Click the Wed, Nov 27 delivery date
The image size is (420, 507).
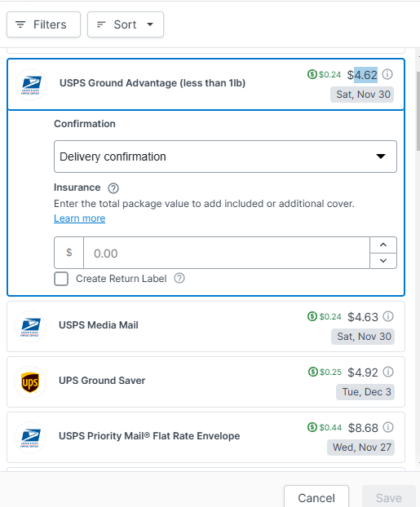tap(360, 447)
